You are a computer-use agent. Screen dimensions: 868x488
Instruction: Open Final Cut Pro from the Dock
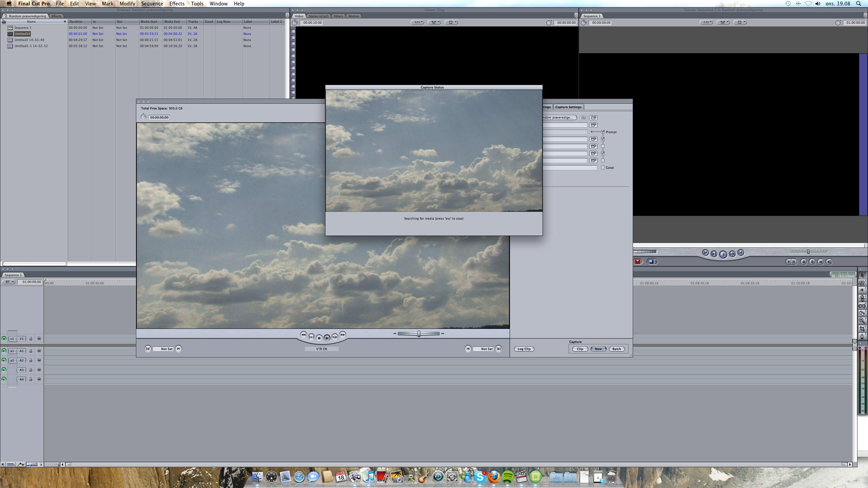521,477
